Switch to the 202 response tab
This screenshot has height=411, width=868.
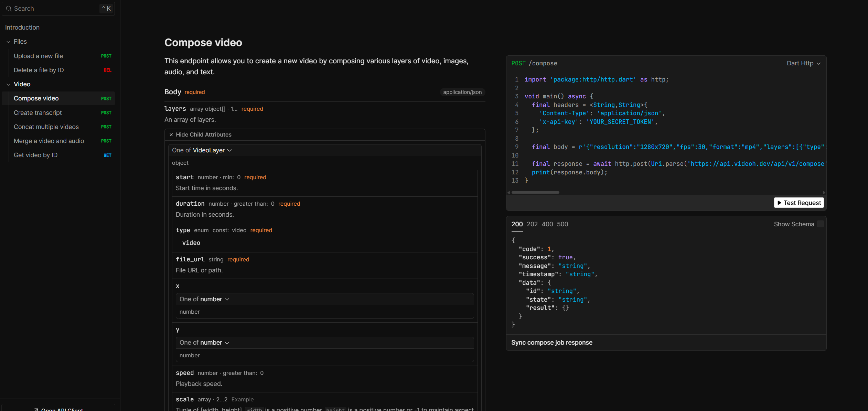tap(532, 224)
